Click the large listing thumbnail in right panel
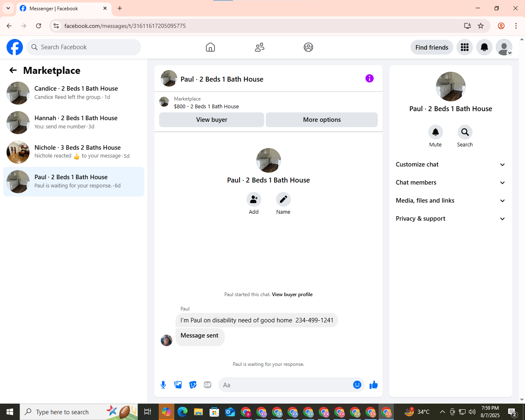The width and height of the screenshot is (525, 420). point(451,87)
